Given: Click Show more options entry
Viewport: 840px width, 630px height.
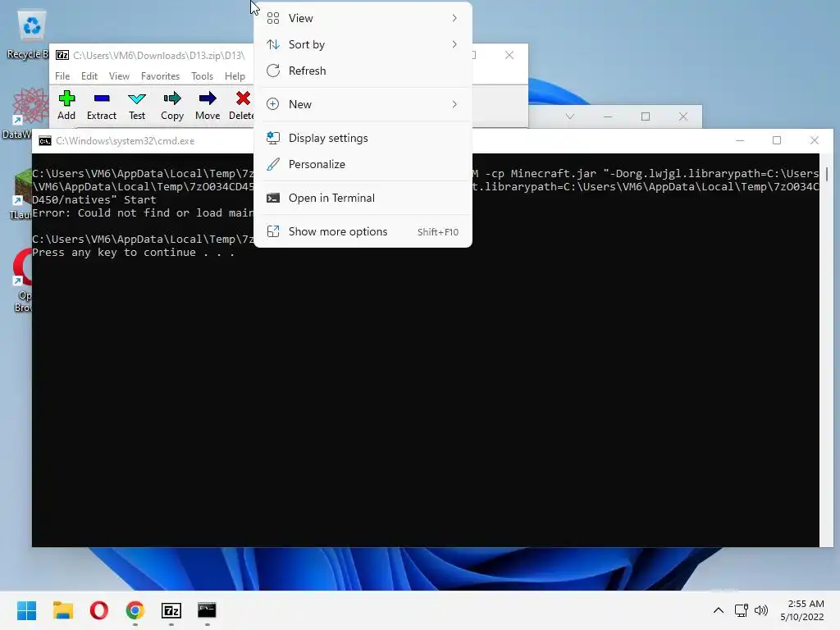Looking at the screenshot, I should [363, 232].
